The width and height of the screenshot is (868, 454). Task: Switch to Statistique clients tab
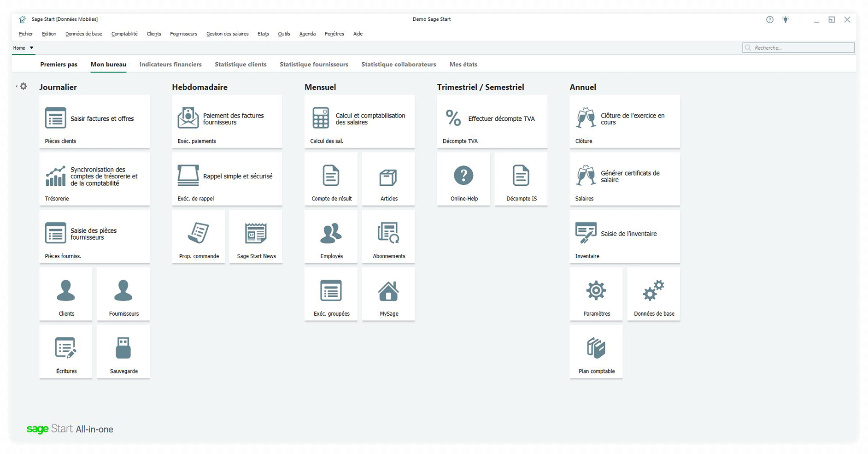click(x=240, y=65)
